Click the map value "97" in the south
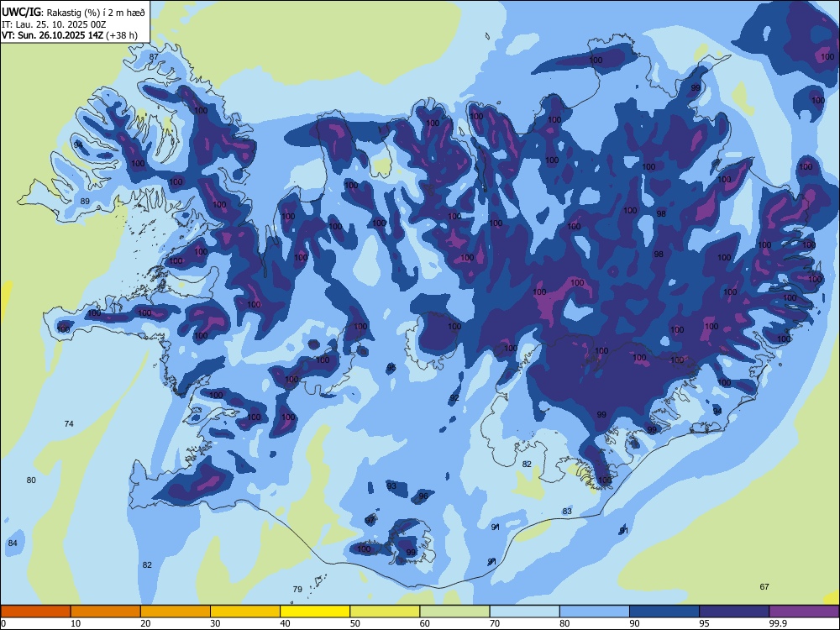840x630 pixels. [x=370, y=520]
